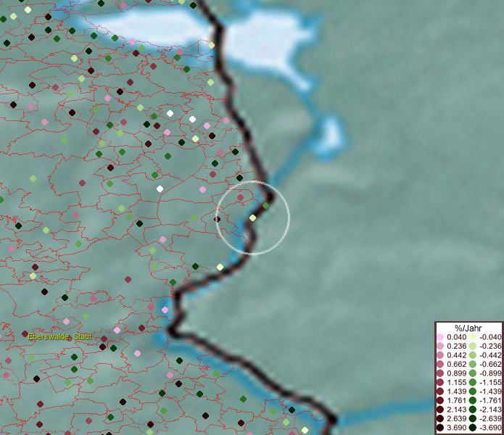Click the 3.690 legend value
This screenshot has width=504, height=435.
click(457, 428)
